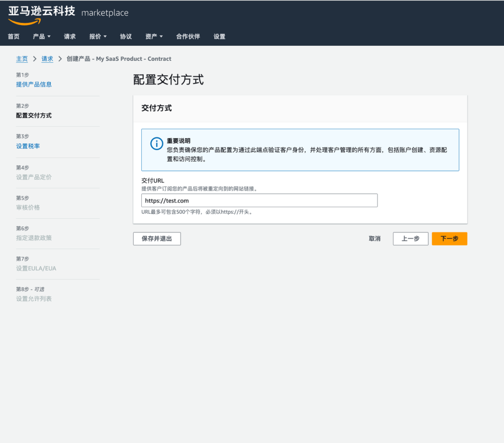Viewport: 504px width, 443px height.
Task: Navigate to 合作伙伴 in the nav bar
Action: pyautogui.click(x=188, y=36)
